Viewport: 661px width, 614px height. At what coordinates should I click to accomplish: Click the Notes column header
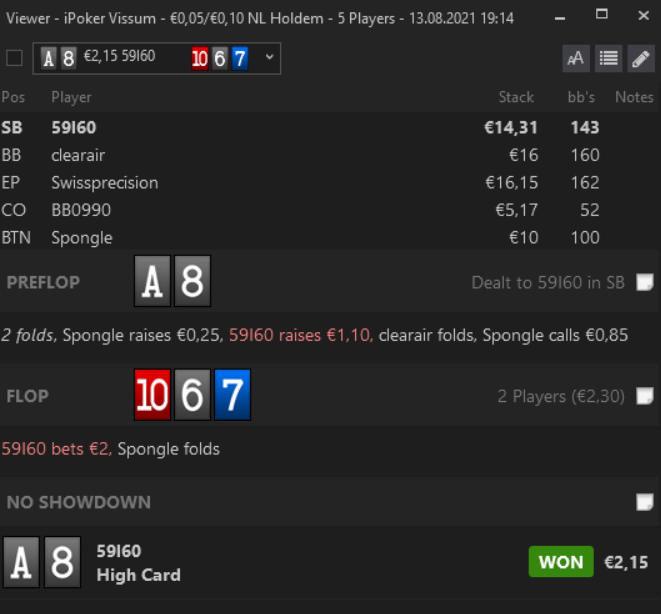(x=634, y=97)
